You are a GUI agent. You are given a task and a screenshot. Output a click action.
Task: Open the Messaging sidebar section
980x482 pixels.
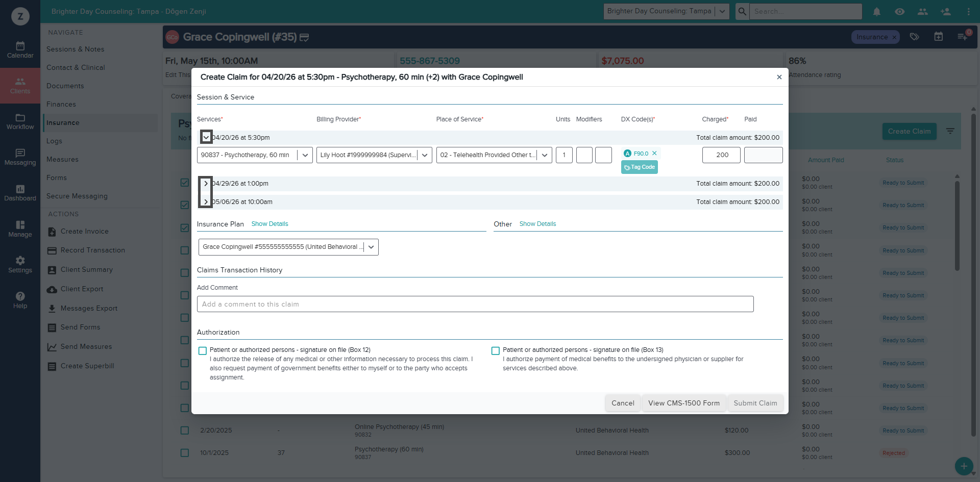pos(20,157)
